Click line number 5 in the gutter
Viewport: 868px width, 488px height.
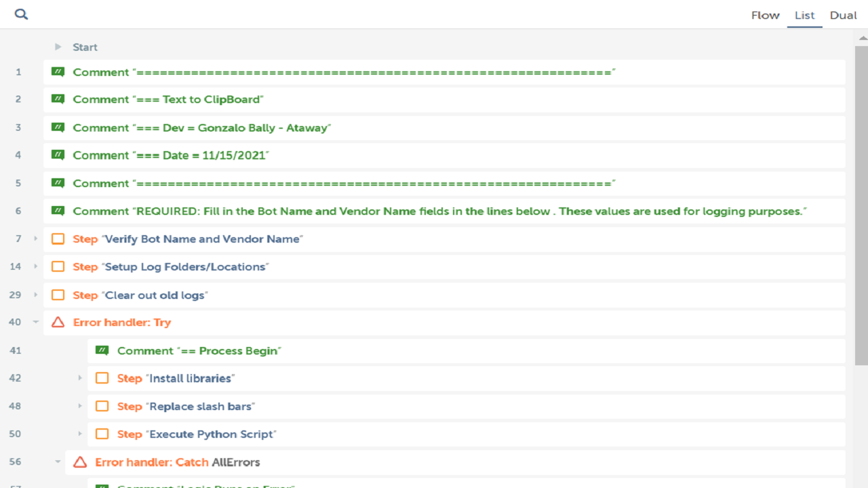(18, 183)
